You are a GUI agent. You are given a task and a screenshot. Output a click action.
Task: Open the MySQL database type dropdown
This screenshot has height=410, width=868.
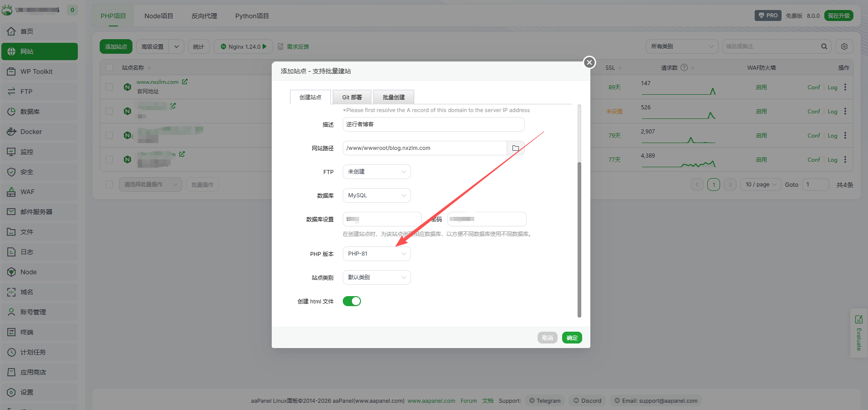(x=376, y=195)
